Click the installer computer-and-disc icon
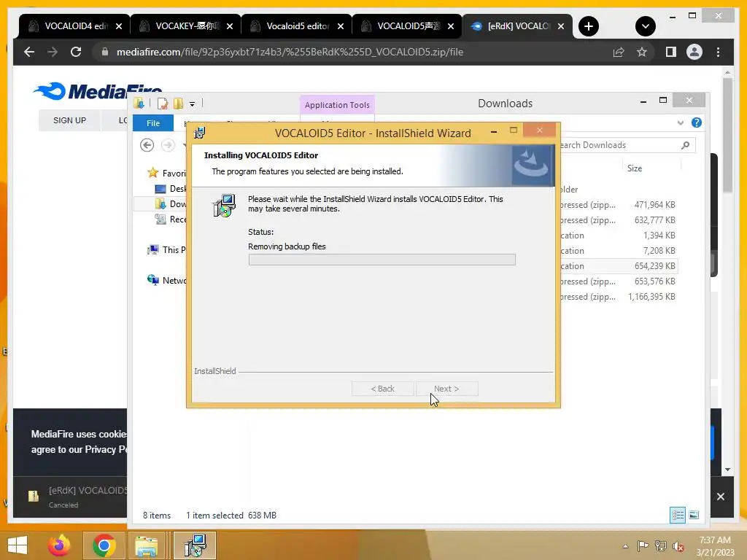Image resolution: width=747 pixels, height=560 pixels. pos(224,206)
